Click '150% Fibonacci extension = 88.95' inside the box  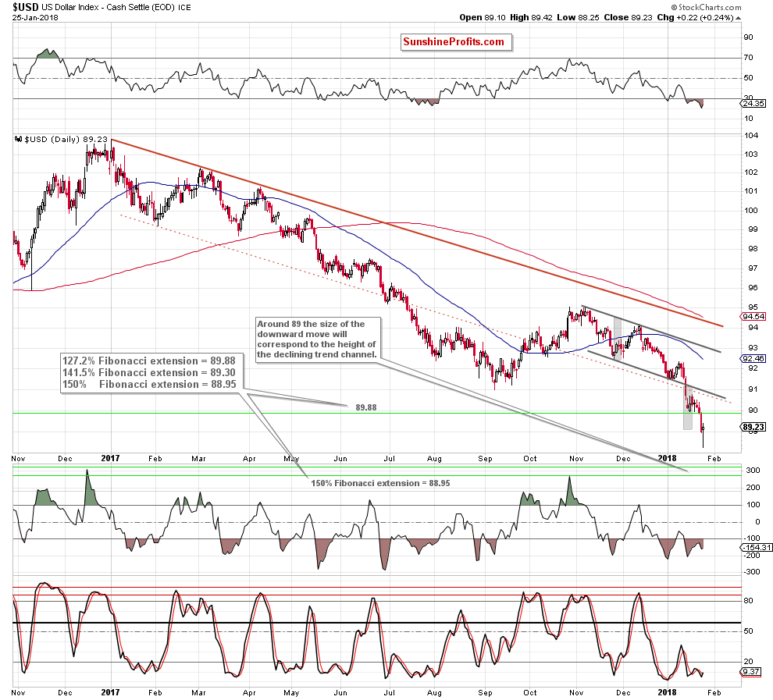tap(149, 384)
